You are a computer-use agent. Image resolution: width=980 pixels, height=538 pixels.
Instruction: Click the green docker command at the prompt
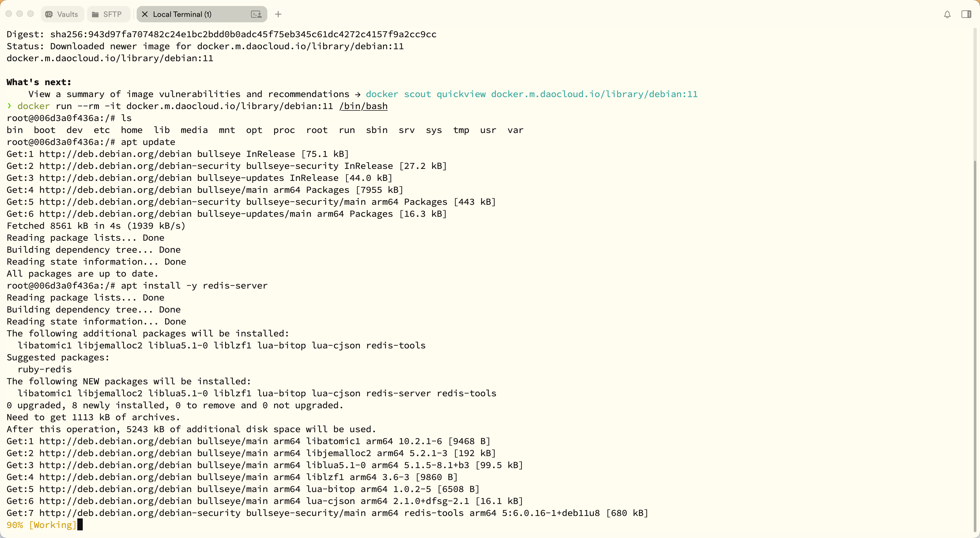pyautogui.click(x=33, y=106)
